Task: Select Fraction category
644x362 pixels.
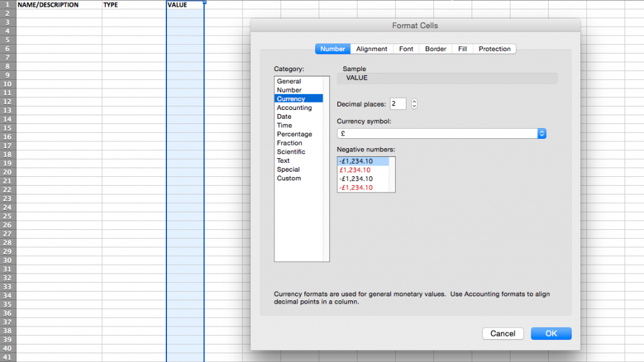Action: pyautogui.click(x=299, y=143)
